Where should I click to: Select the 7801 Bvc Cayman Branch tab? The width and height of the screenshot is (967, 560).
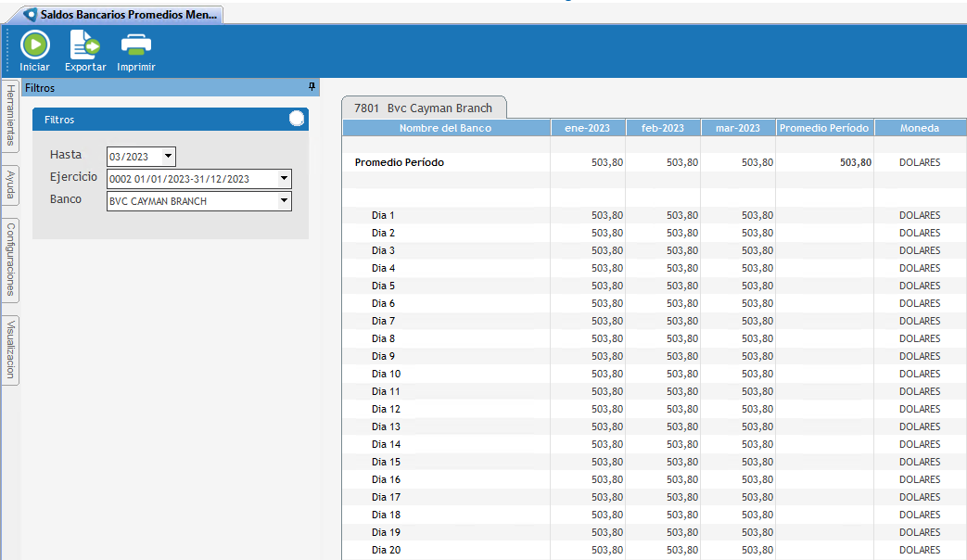tap(424, 108)
